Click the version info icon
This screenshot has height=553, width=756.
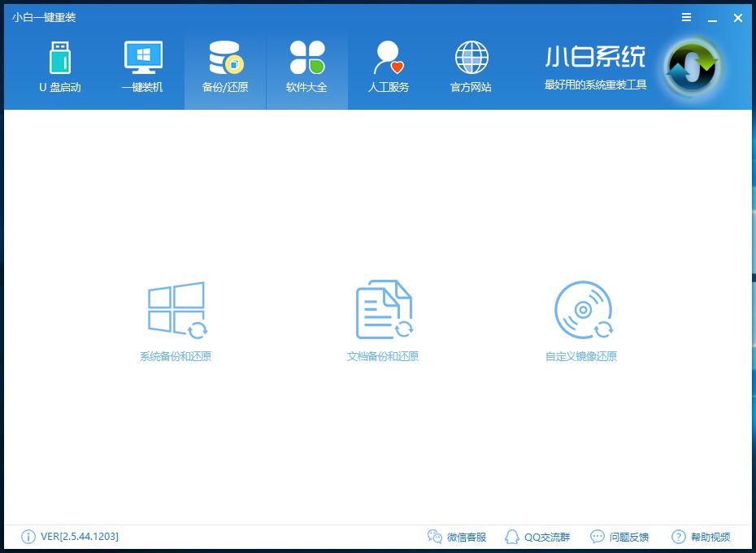(x=28, y=537)
